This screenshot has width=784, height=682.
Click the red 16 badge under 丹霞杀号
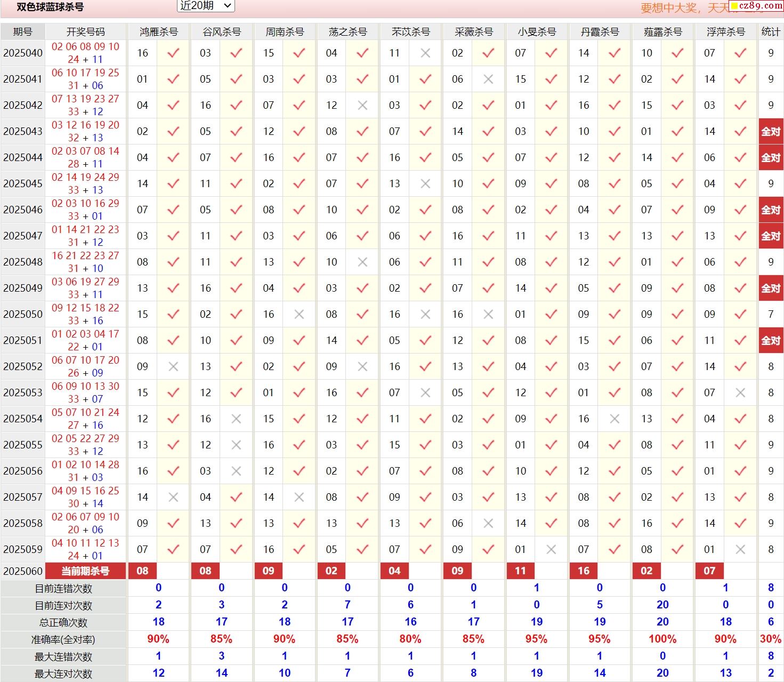coord(584,571)
